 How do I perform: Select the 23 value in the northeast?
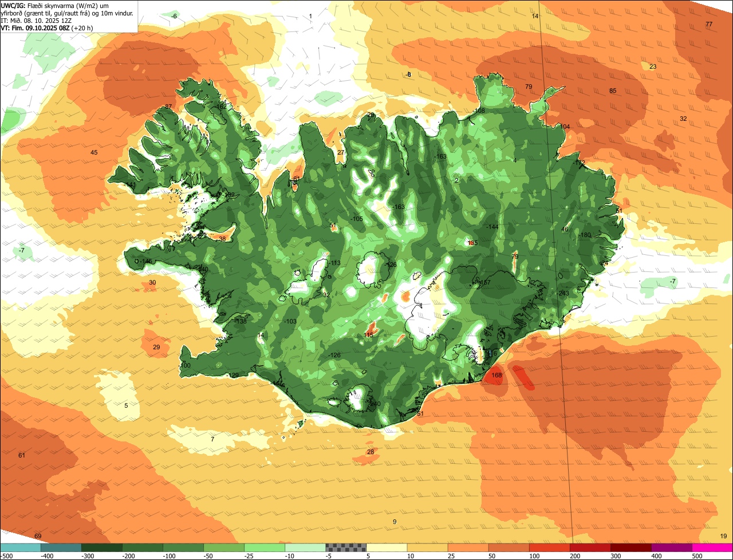653,67
